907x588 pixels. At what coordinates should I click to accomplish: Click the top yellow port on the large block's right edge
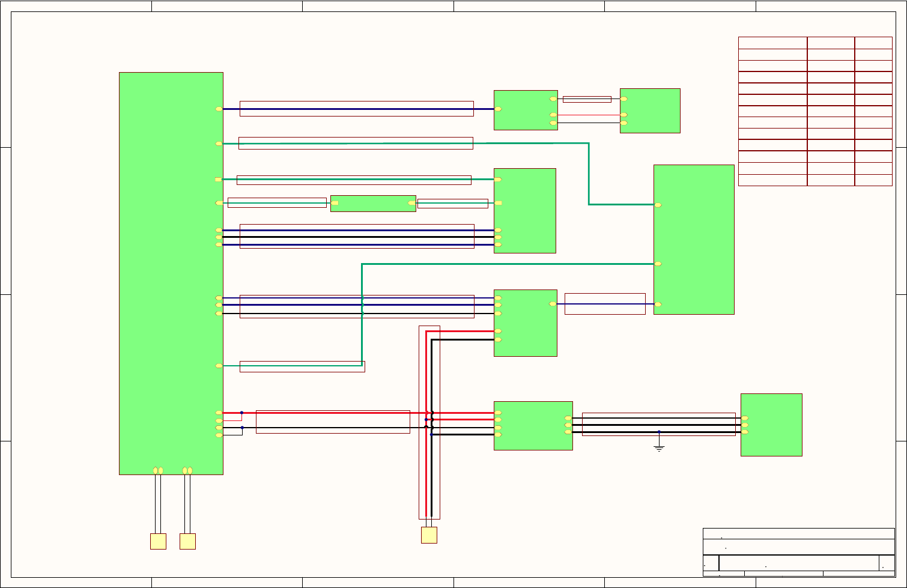[x=219, y=109]
